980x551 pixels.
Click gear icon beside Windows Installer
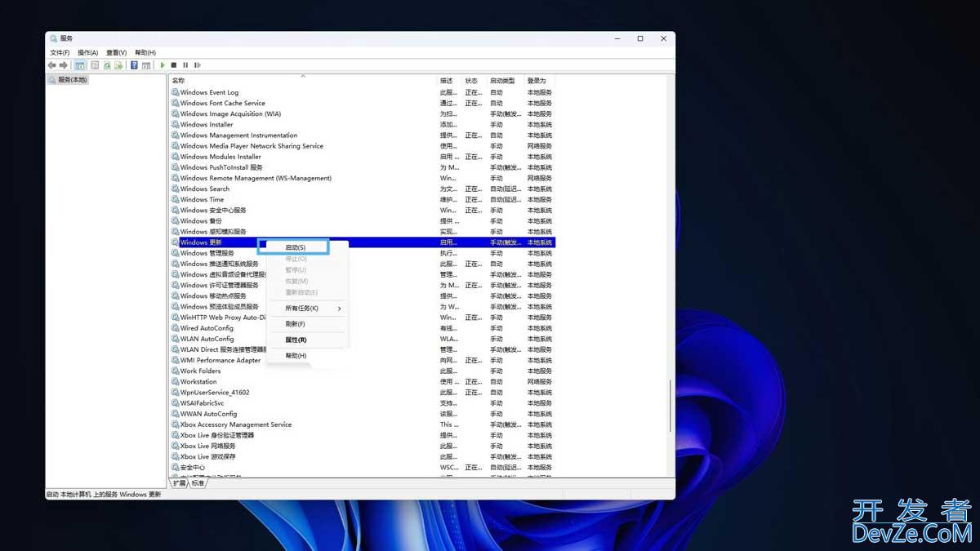175,124
